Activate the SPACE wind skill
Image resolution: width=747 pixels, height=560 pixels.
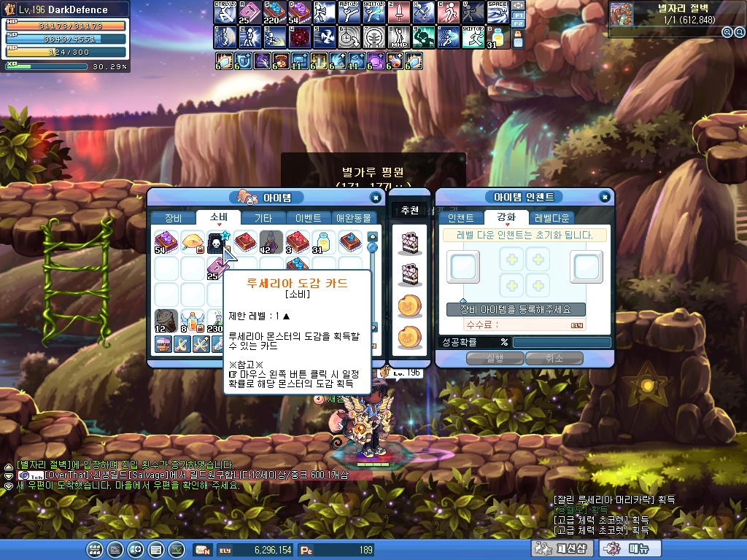pos(498,12)
